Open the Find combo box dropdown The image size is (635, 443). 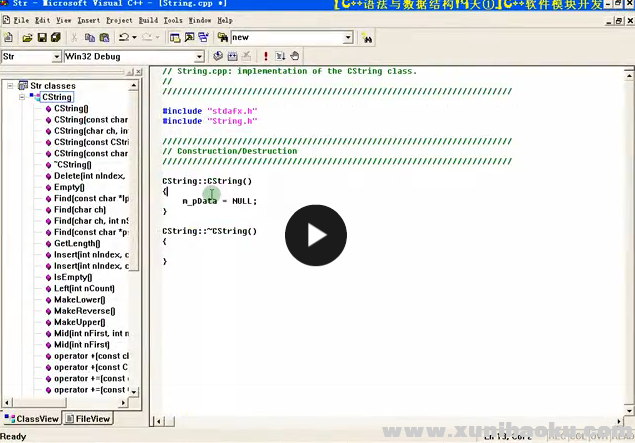[x=348, y=37]
